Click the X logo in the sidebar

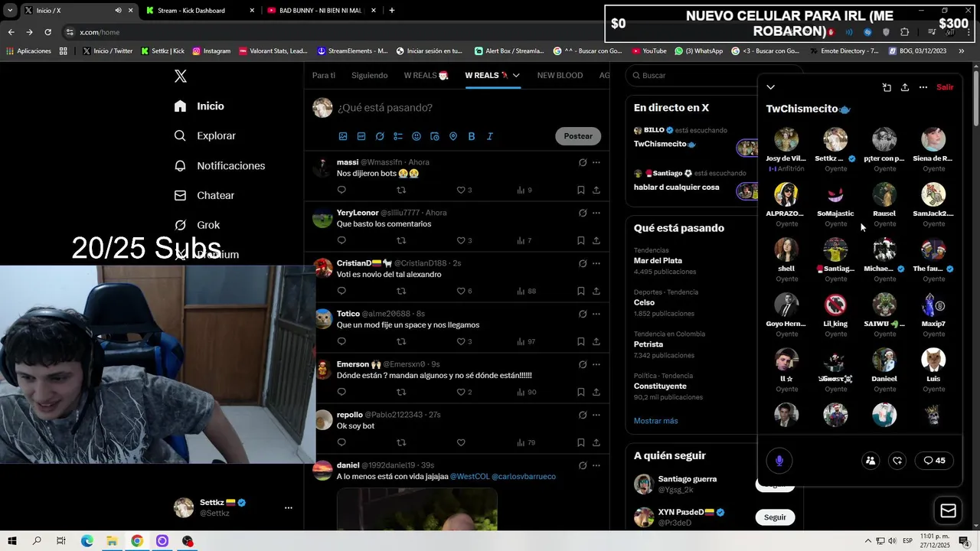tap(181, 76)
